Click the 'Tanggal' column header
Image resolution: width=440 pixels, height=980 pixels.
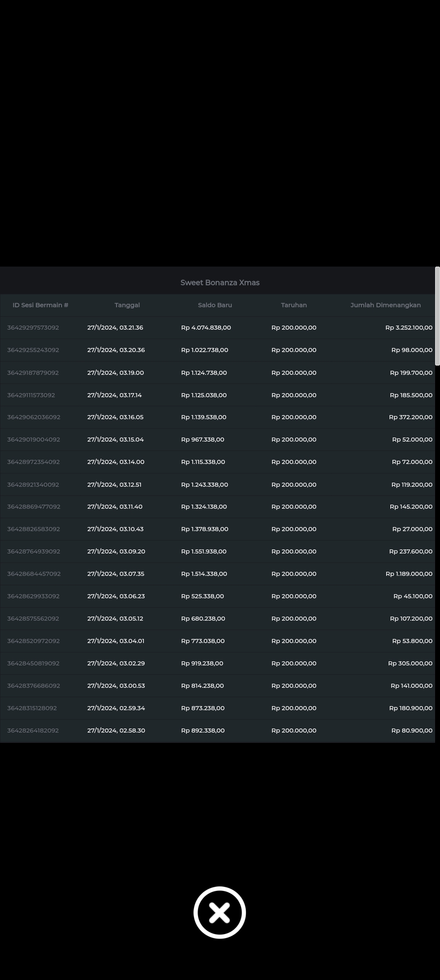[127, 305]
